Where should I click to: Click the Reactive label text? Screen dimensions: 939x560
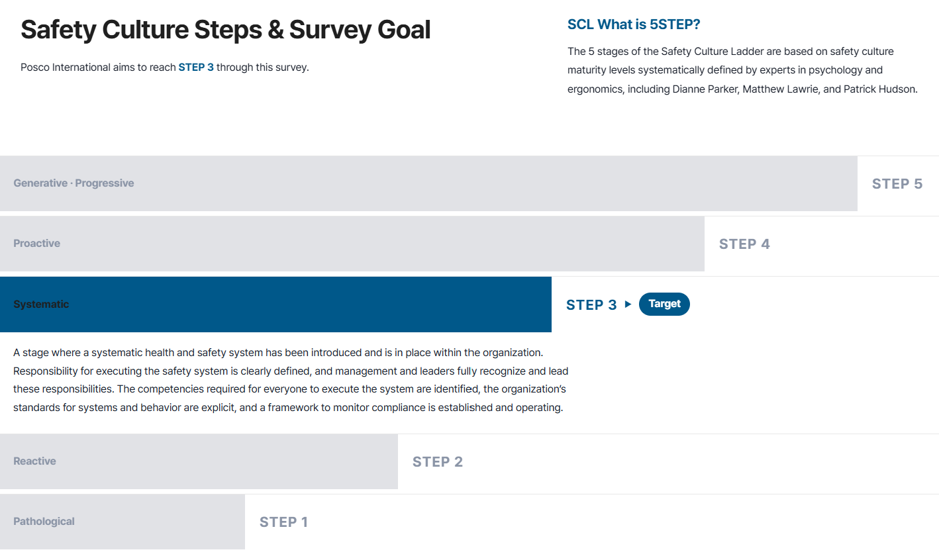pyautogui.click(x=34, y=461)
